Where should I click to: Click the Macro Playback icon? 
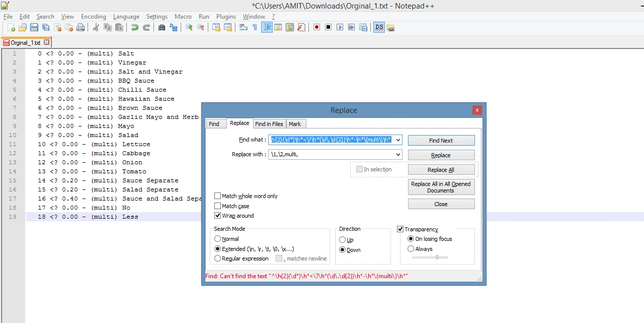(x=340, y=27)
